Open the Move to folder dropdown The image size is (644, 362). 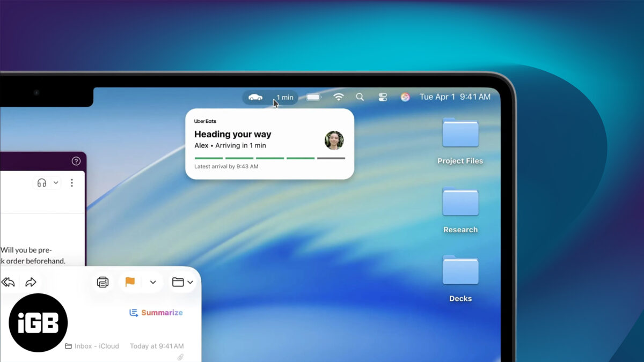click(x=182, y=282)
